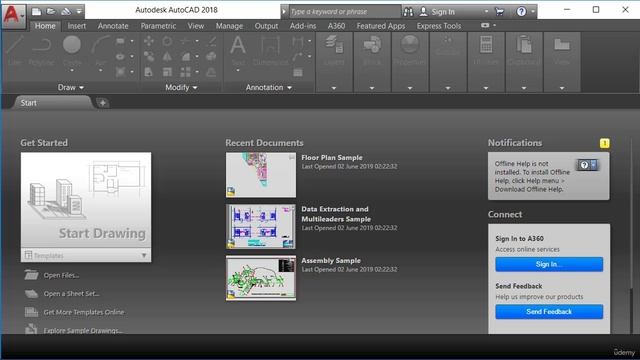Click the Help button inside Offline Help notification
The image size is (640, 360).
point(587,165)
